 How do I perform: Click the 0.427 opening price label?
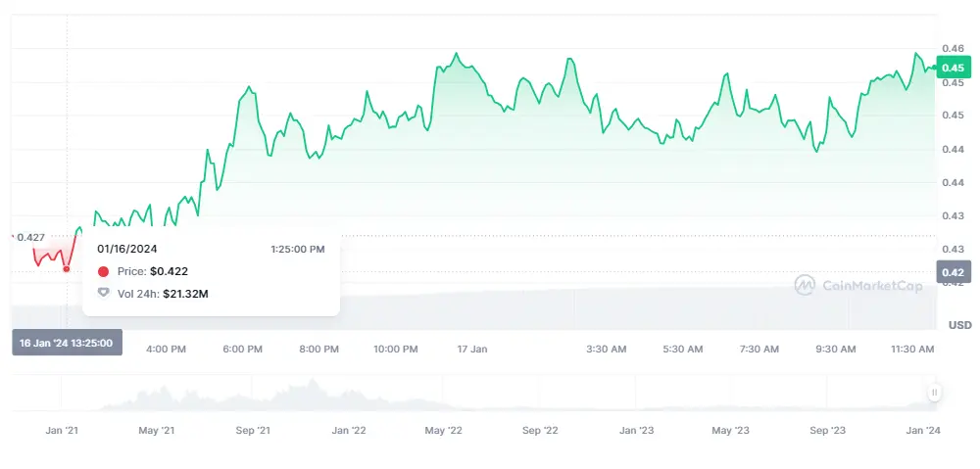click(30, 237)
